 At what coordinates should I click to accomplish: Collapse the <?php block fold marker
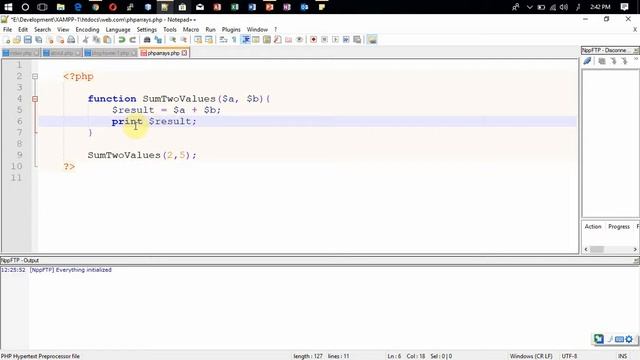[35, 76]
